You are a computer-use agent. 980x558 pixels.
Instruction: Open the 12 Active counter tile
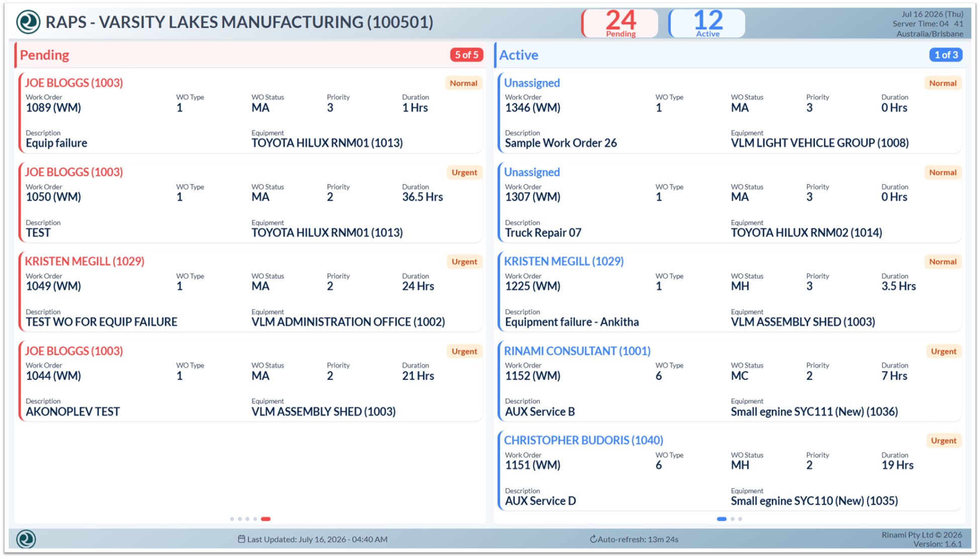click(x=707, y=23)
